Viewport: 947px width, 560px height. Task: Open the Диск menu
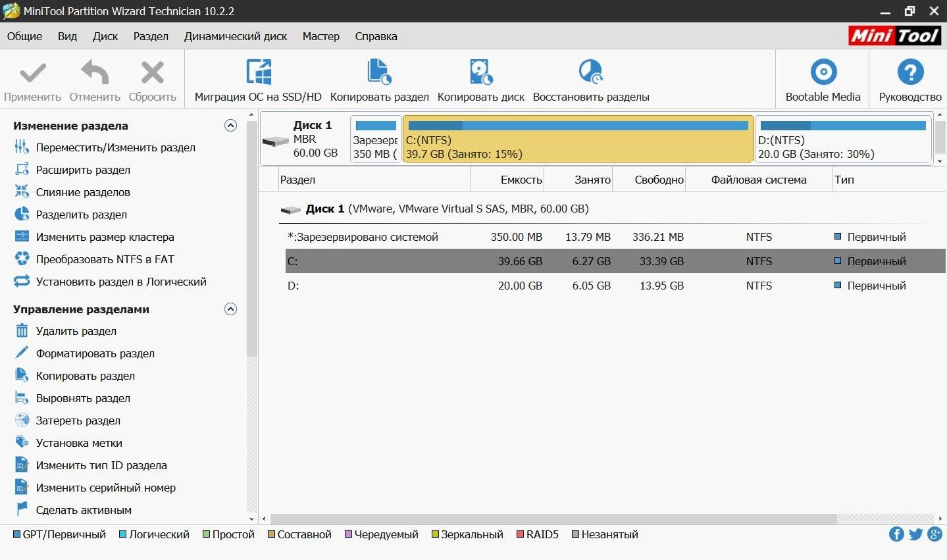click(x=105, y=36)
